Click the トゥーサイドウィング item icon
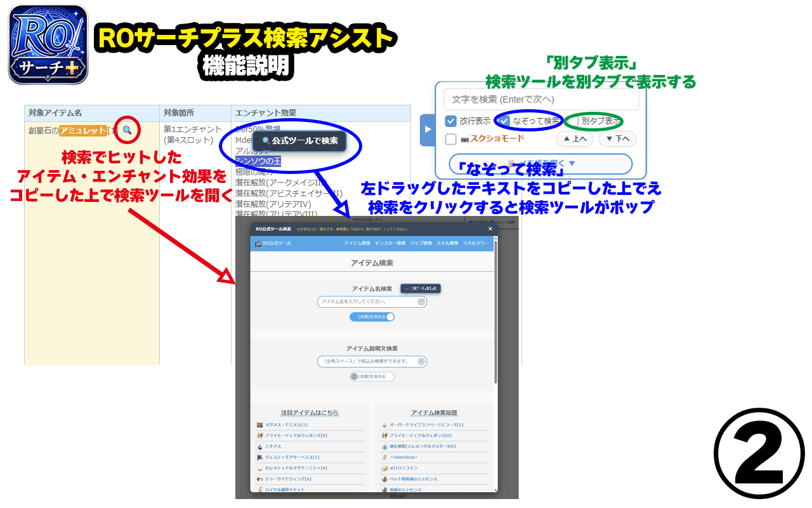 [x=259, y=479]
